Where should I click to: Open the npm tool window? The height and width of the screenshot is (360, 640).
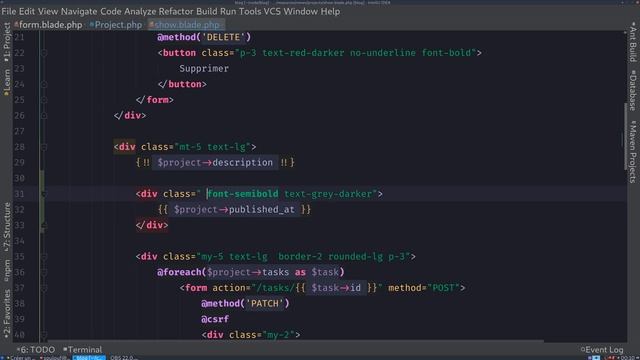pos(7,271)
